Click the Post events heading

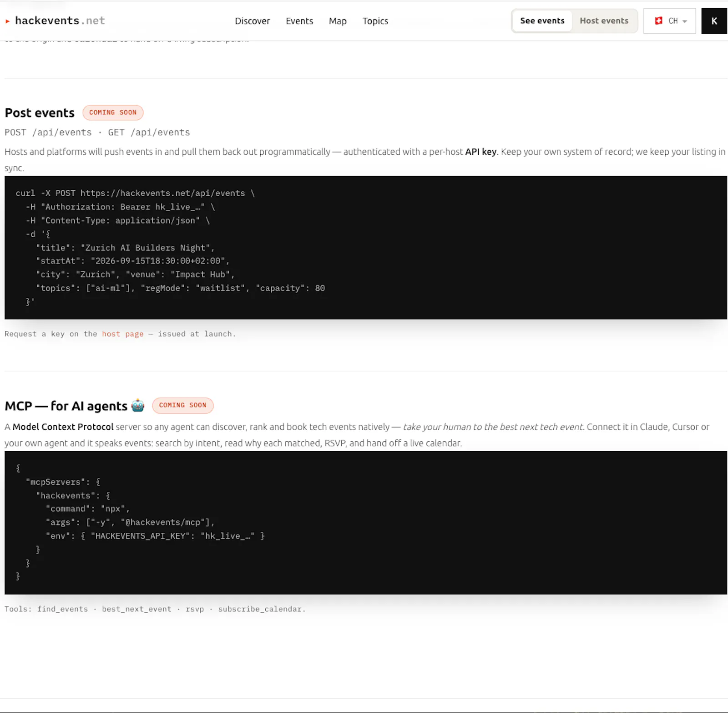click(x=40, y=113)
